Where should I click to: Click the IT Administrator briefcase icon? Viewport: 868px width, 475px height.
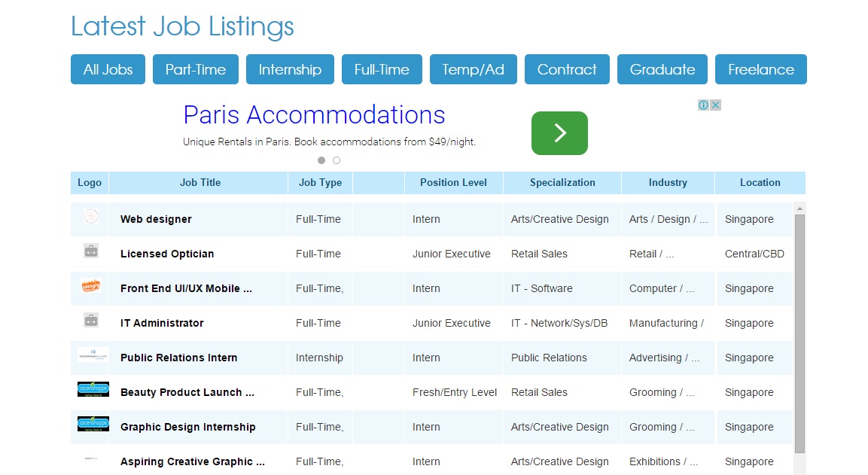point(90,321)
